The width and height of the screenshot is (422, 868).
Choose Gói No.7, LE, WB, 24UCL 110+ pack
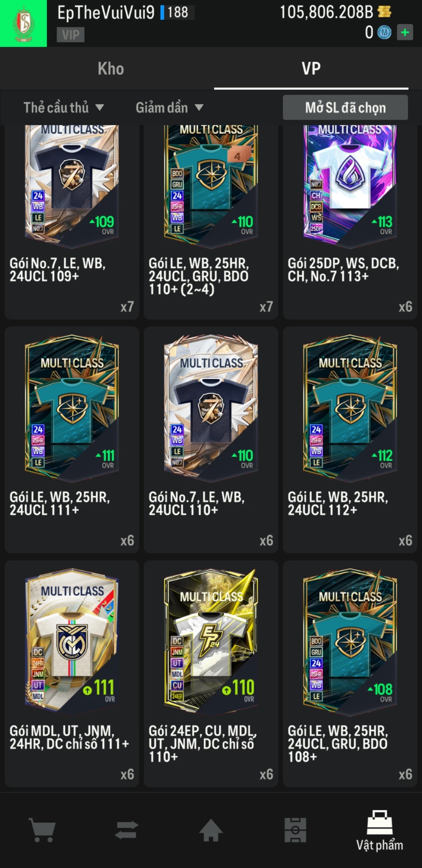pyautogui.click(x=211, y=439)
